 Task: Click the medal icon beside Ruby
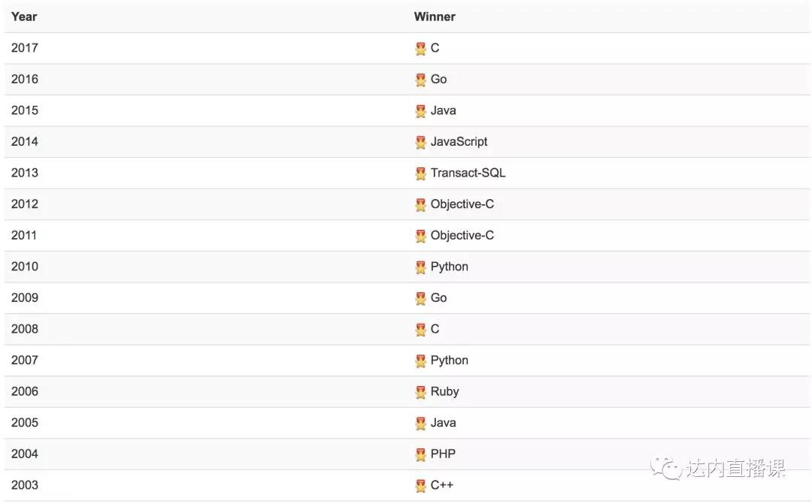coord(420,392)
